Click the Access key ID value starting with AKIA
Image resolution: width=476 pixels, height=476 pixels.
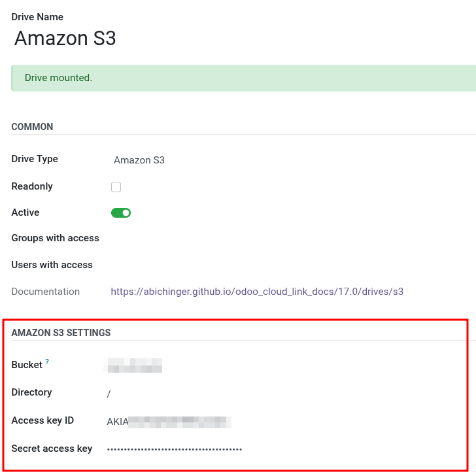pyautogui.click(x=169, y=422)
